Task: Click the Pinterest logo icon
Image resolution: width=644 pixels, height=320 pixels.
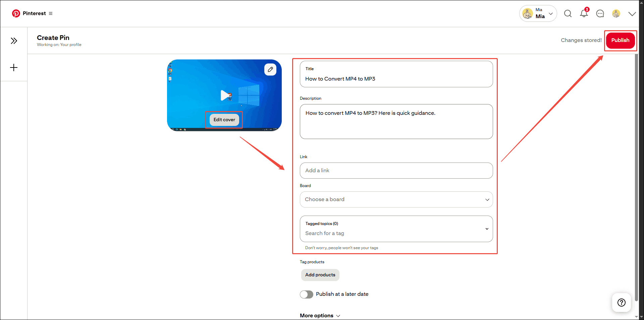Action: coord(16,13)
